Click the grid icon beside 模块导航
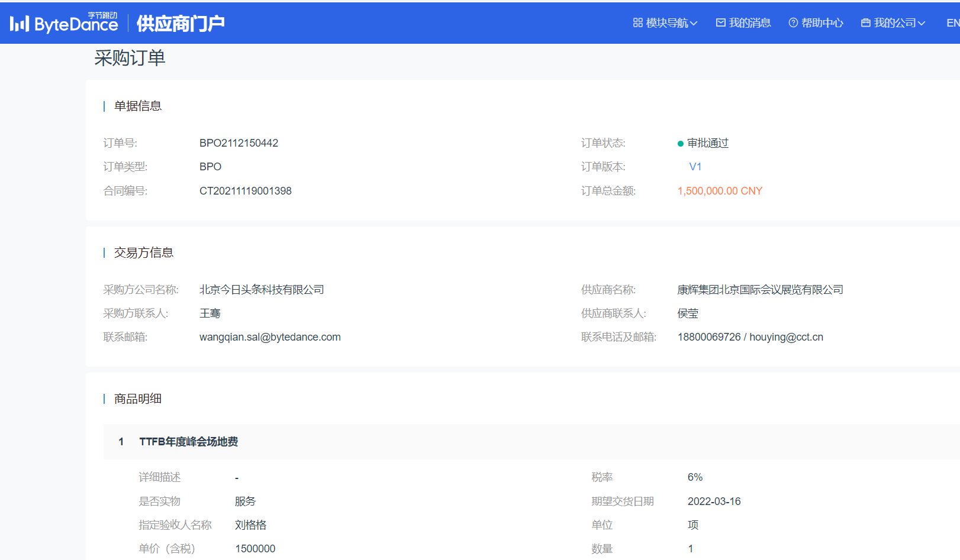The width and height of the screenshot is (960, 560). (637, 23)
